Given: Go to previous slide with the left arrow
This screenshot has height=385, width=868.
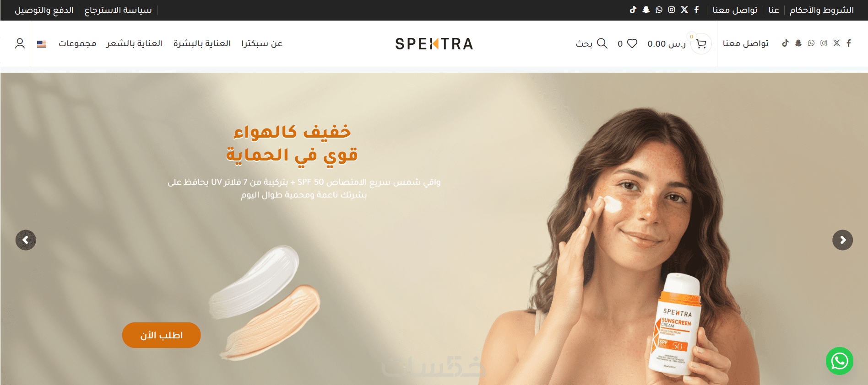Looking at the screenshot, I should tap(26, 240).
